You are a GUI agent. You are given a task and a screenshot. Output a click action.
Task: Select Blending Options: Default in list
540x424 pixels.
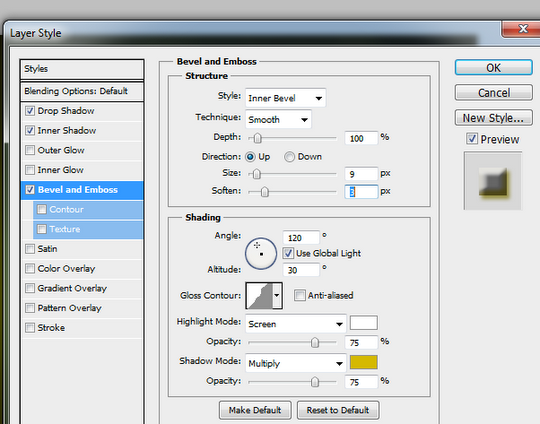[82, 91]
